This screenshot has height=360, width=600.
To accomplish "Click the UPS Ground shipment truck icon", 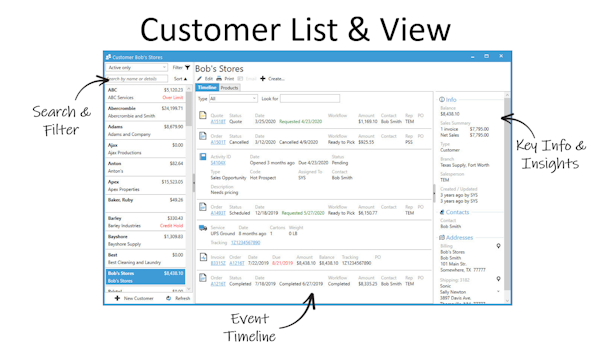I will [x=203, y=228].
